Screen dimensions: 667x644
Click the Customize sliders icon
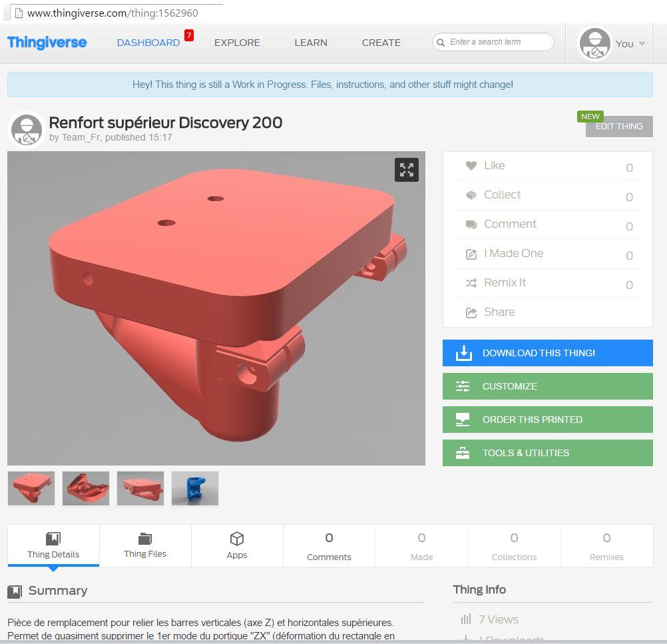(x=463, y=386)
